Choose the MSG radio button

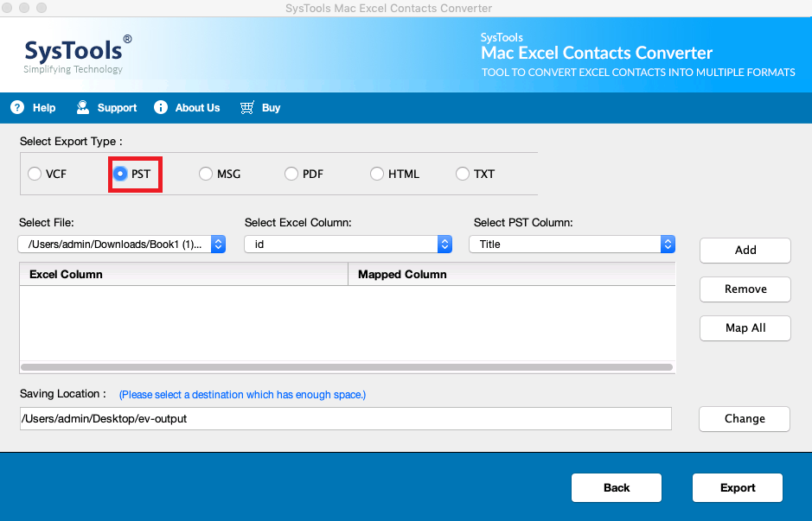tap(206, 174)
